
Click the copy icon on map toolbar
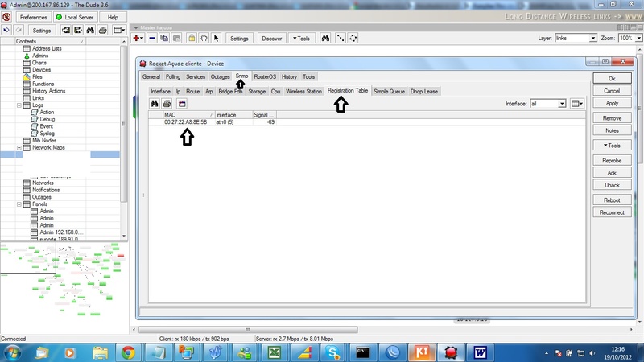coord(164,38)
